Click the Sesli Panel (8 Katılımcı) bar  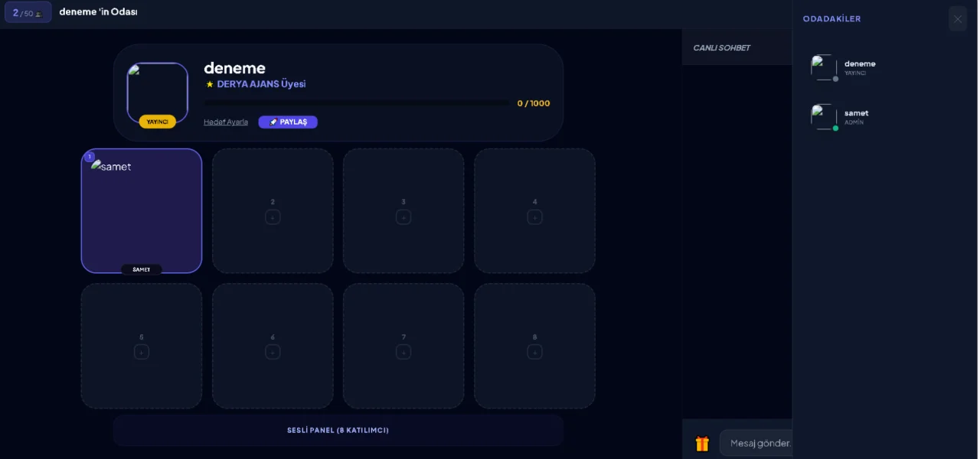pos(338,430)
